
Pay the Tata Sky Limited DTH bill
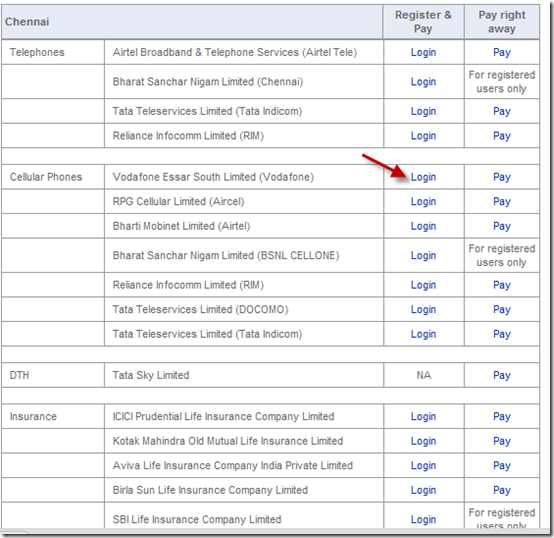[502, 375]
